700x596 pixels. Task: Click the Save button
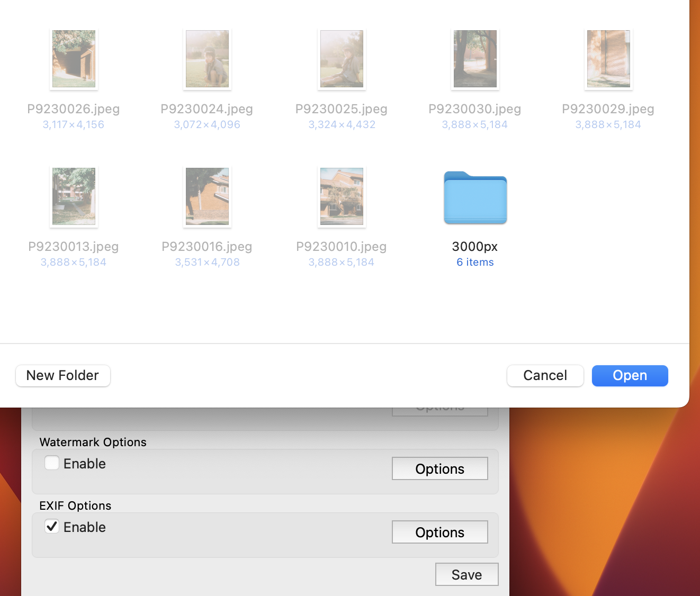tap(466, 575)
